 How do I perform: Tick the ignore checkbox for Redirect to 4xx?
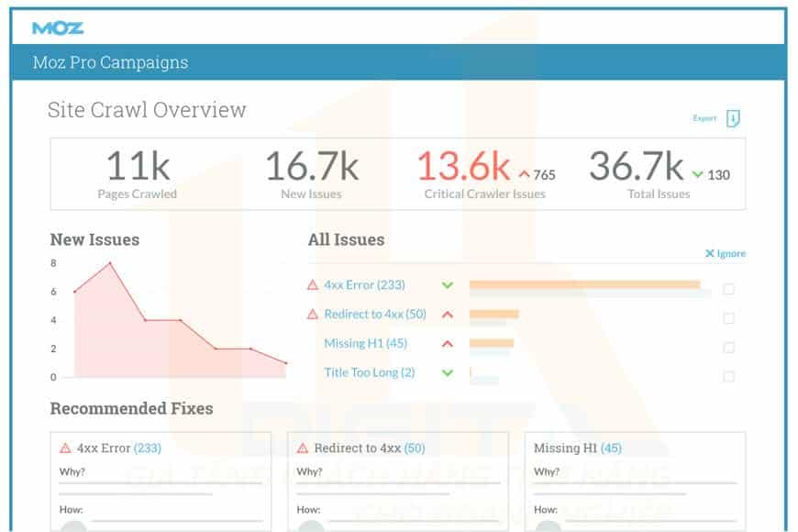[729, 318]
